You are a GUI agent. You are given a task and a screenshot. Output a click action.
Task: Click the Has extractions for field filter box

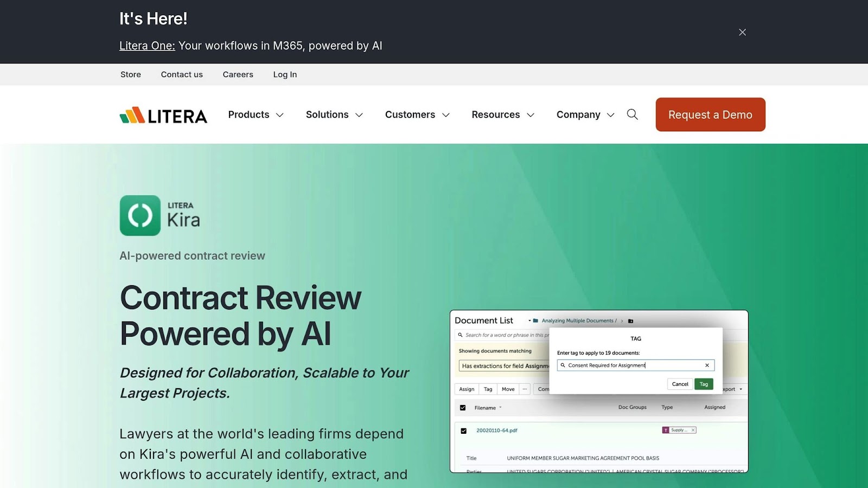click(x=504, y=366)
